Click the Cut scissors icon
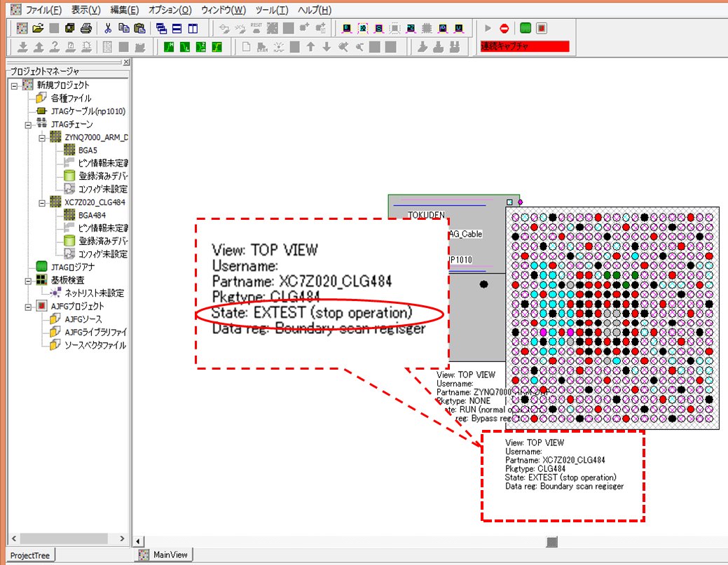Viewport: 728px width, 565px height. 108,29
